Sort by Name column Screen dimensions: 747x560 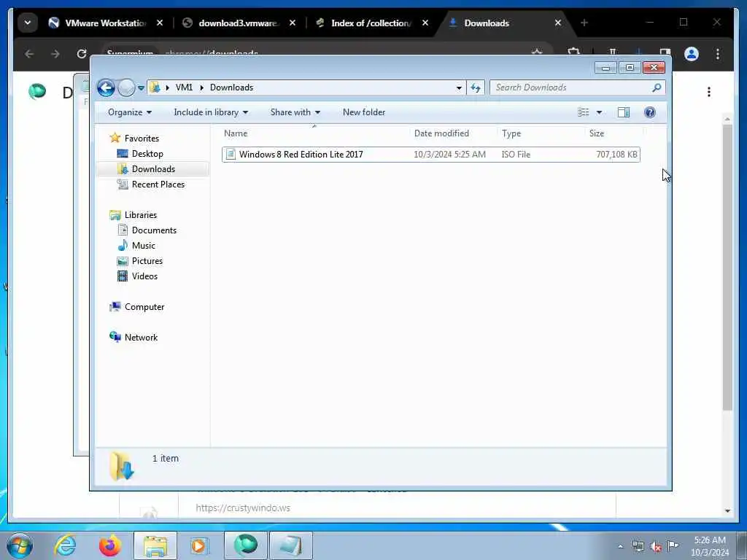314,133
